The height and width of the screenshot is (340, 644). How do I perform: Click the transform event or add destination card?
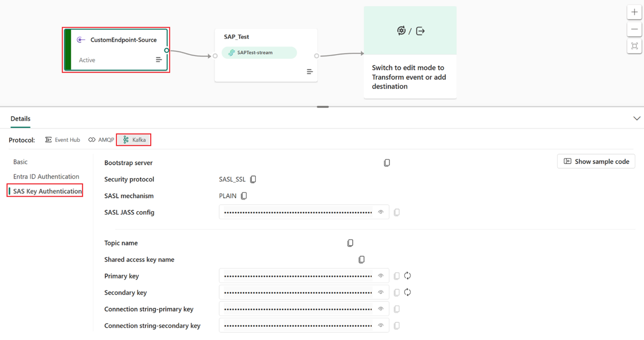tap(410, 52)
